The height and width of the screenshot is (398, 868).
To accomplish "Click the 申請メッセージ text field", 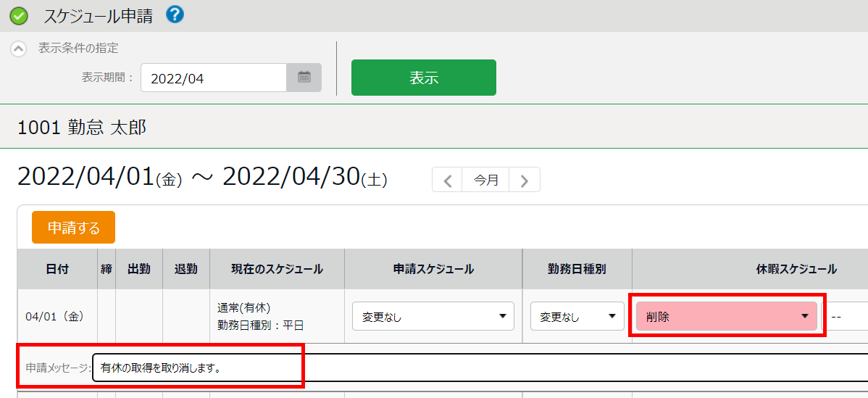I will [478, 368].
